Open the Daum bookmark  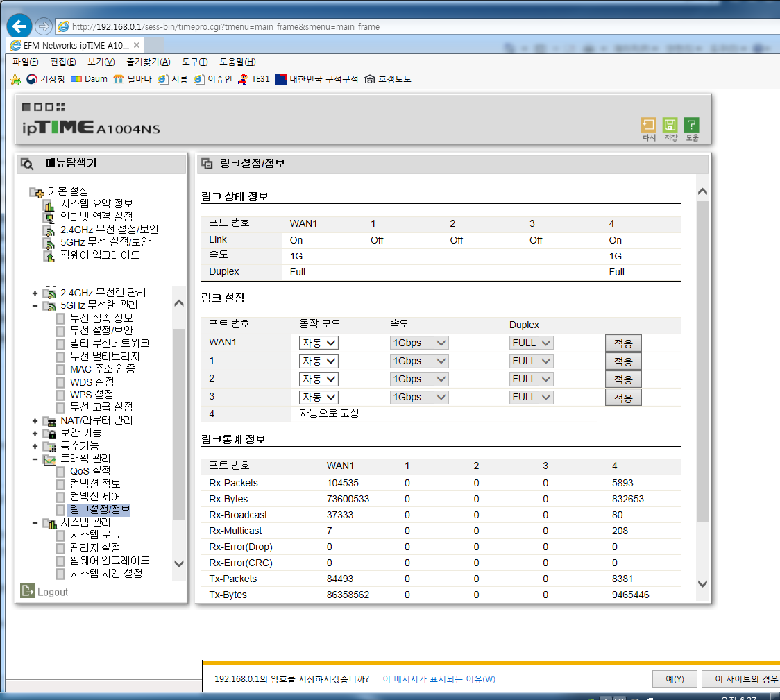coord(89,79)
